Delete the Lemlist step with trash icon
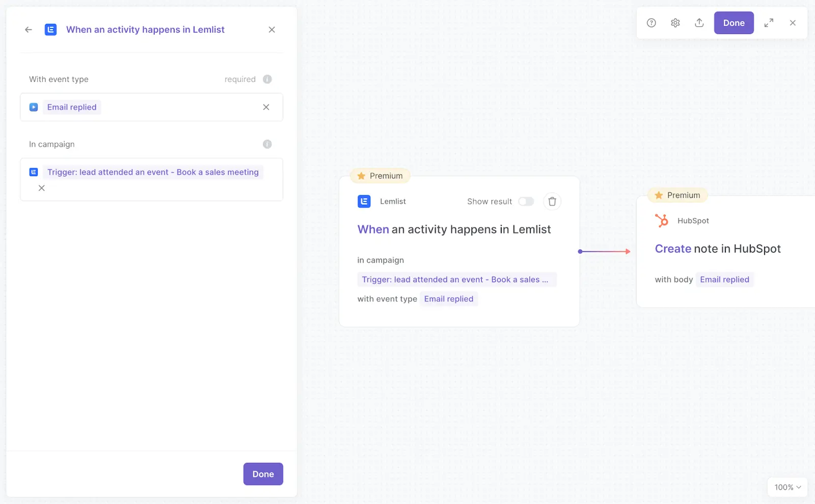This screenshot has height=504, width=815. point(552,202)
